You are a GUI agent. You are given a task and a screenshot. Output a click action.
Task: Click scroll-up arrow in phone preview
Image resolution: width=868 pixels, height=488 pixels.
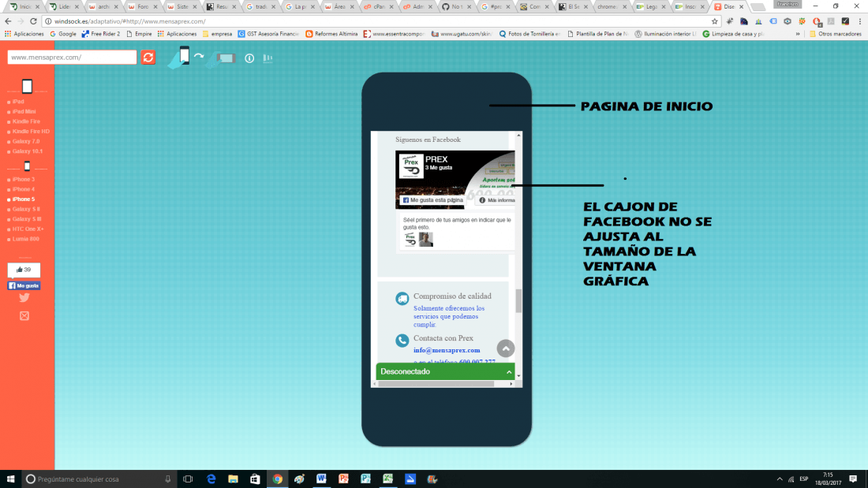[518, 135]
